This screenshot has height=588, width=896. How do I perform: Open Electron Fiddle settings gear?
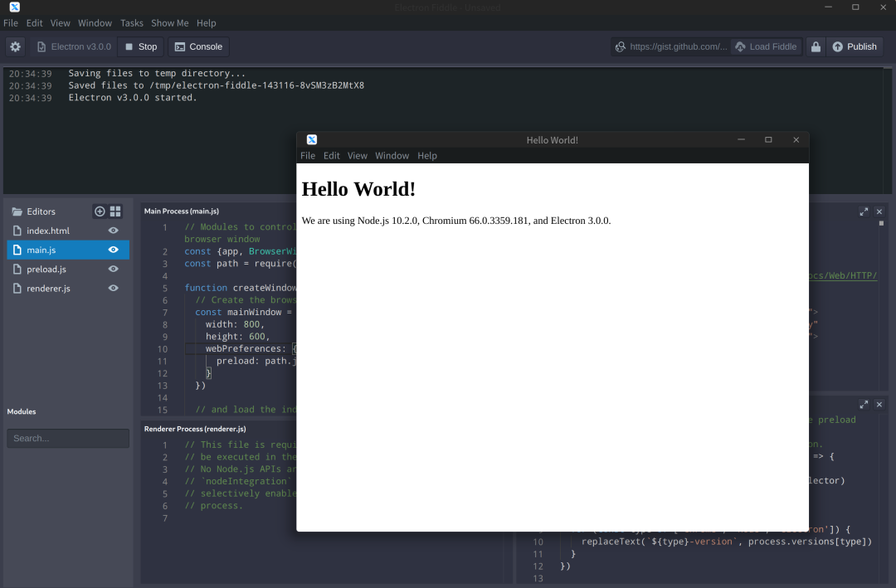click(x=16, y=46)
